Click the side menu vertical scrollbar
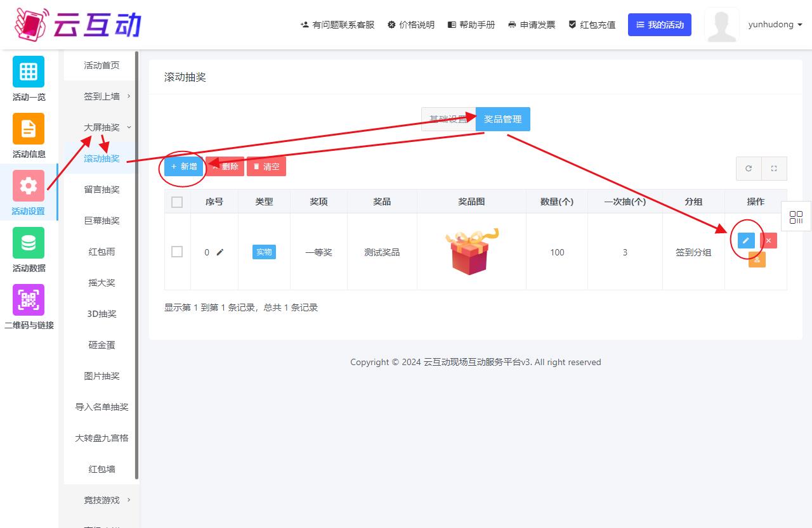Viewport: 812px width, 528px height. click(x=137, y=265)
